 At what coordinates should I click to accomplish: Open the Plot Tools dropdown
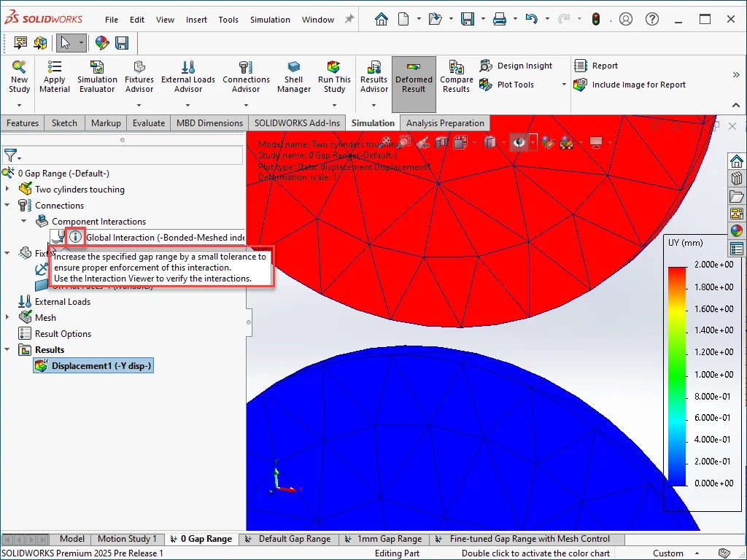click(564, 85)
